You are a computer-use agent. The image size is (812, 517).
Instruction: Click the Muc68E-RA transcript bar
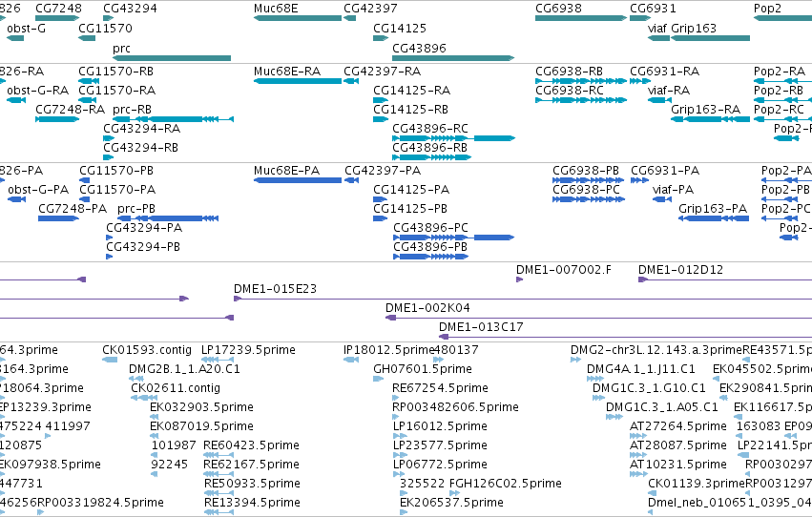(298, 81)
